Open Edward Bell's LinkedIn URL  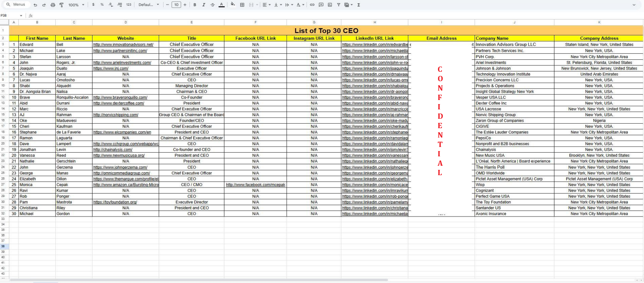(375, 44)
